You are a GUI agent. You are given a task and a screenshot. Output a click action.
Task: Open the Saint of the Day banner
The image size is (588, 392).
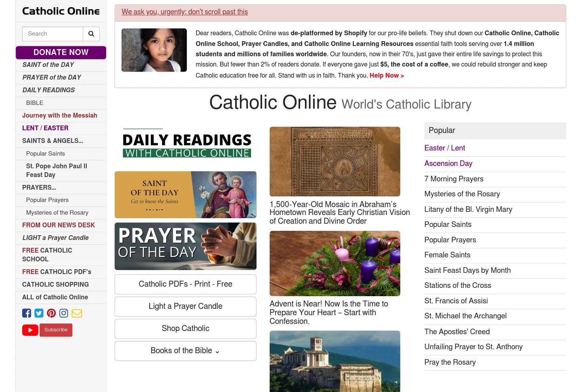pyautogui.click(x=185, y=195)
